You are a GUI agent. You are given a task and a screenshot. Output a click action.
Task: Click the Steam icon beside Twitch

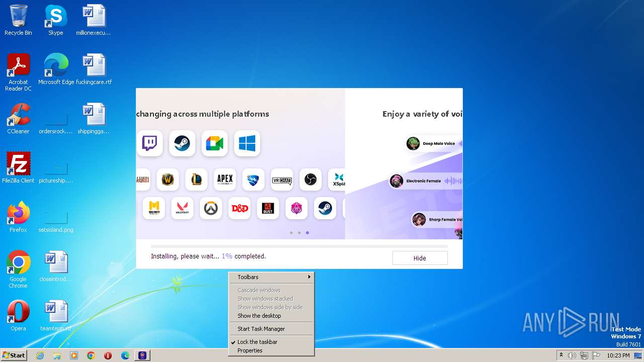click(182, 143)
